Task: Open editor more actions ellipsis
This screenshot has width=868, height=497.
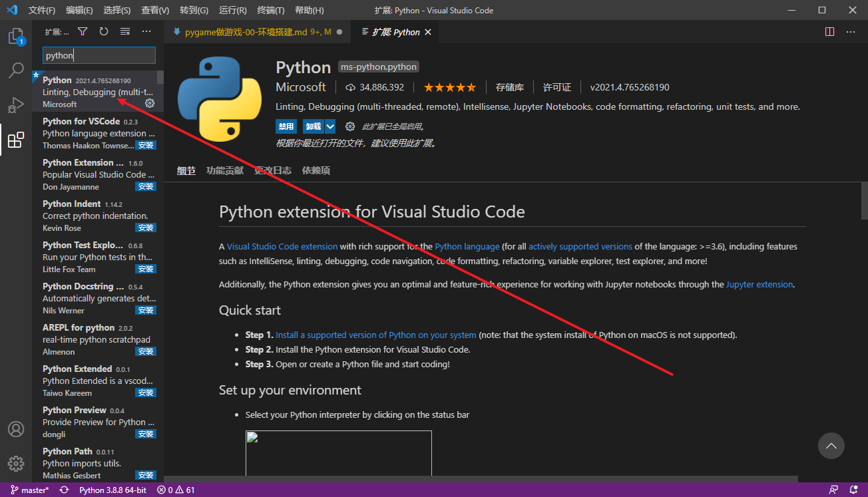Action: (851, 31)
